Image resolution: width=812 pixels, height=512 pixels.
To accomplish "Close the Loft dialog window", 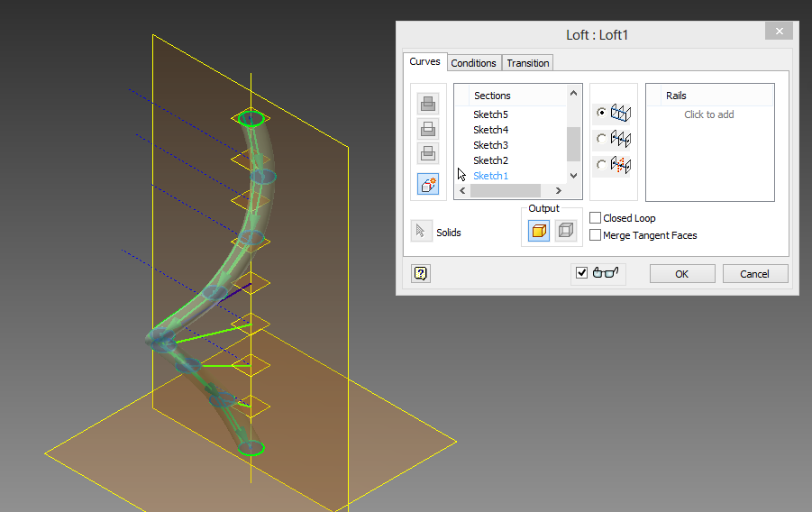I will click(779, 31).
